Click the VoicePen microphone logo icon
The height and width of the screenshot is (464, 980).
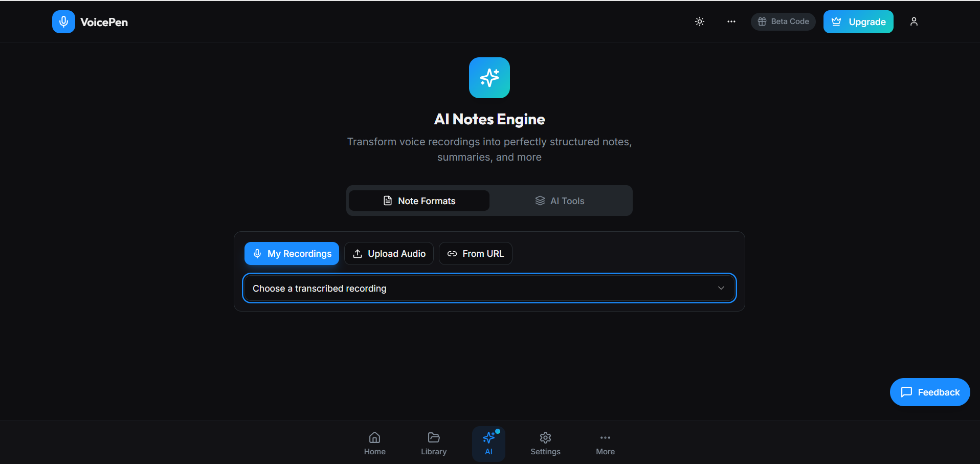[63, 21]
